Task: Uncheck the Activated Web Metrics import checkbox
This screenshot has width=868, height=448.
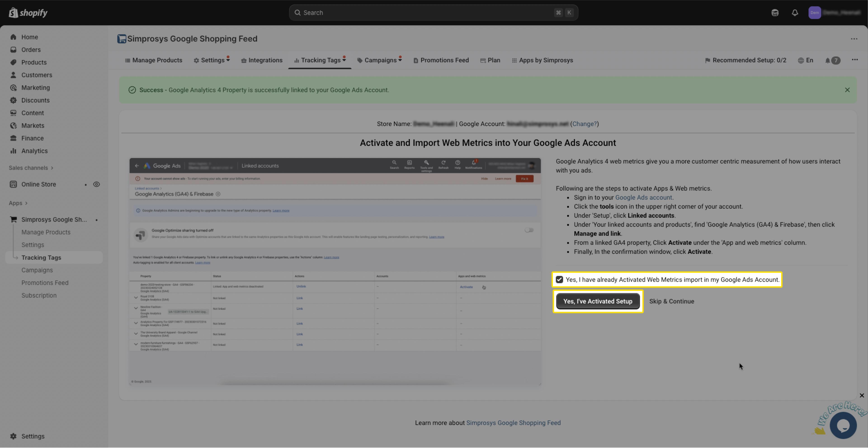Action: click(x=559, y=280)
